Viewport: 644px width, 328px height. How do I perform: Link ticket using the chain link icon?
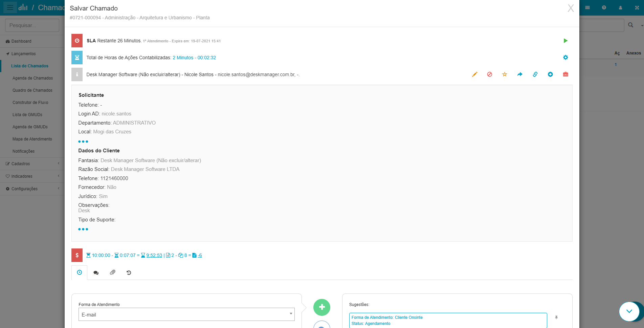tap(535, 74)
